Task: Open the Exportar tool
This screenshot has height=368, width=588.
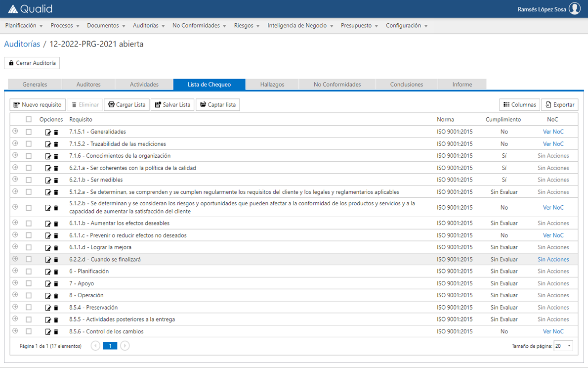Action: coord(560,104)
